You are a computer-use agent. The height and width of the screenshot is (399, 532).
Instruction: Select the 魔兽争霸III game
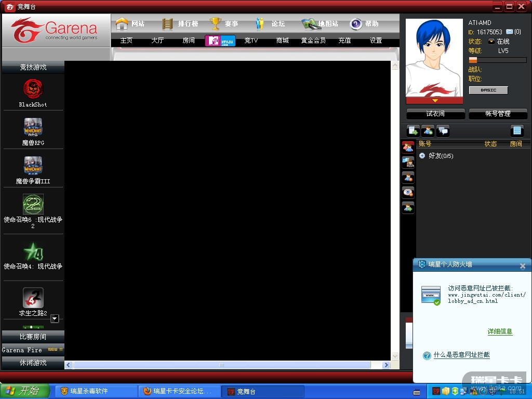point(33,170)
